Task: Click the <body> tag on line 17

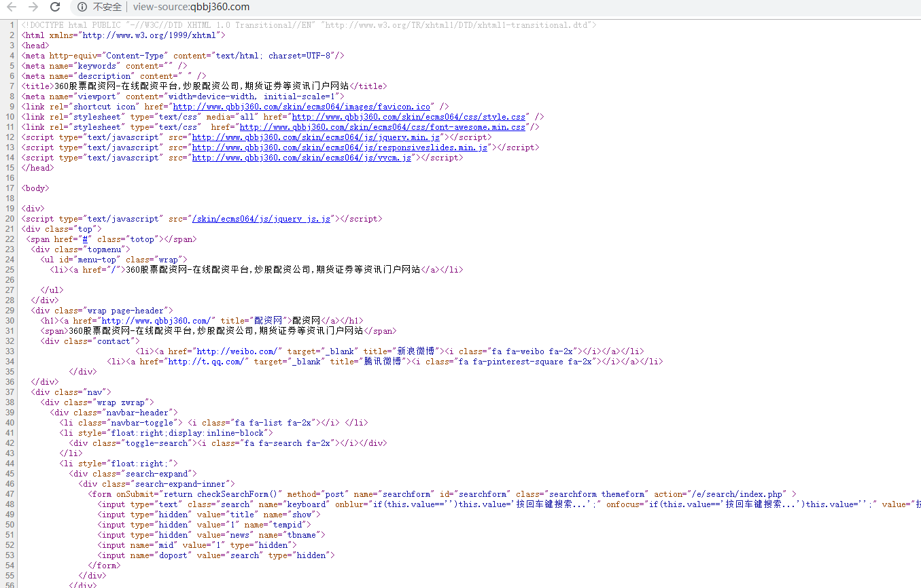Action: point(35,188)
